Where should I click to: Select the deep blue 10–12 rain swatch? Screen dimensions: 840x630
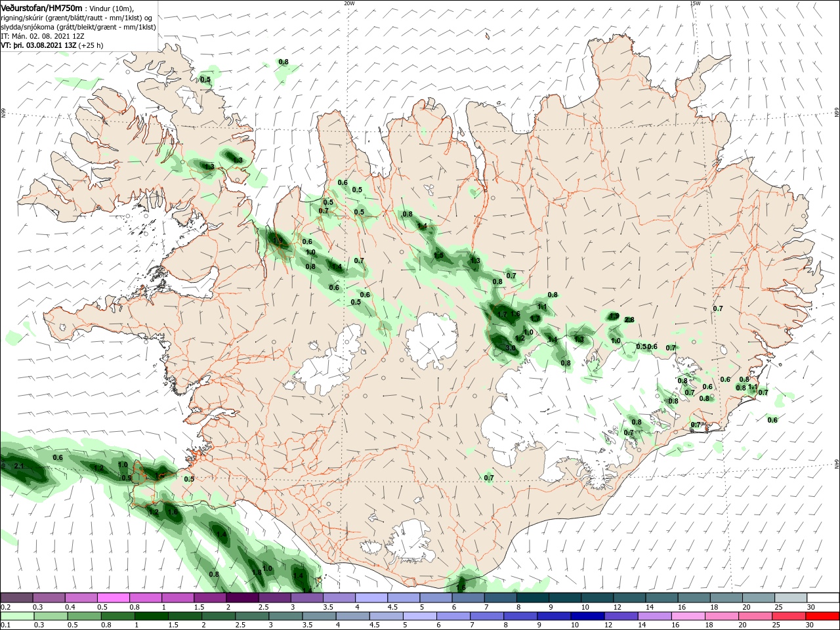[x=588, y=616]
